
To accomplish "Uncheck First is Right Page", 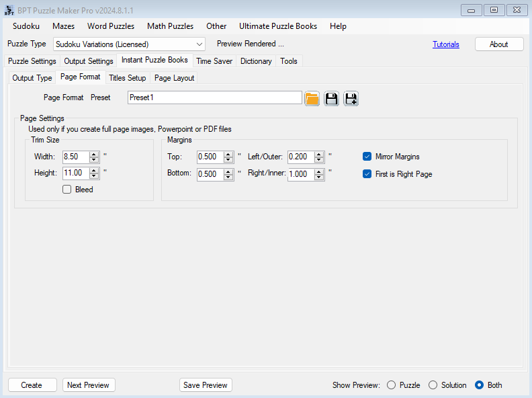I will point(367,174).
